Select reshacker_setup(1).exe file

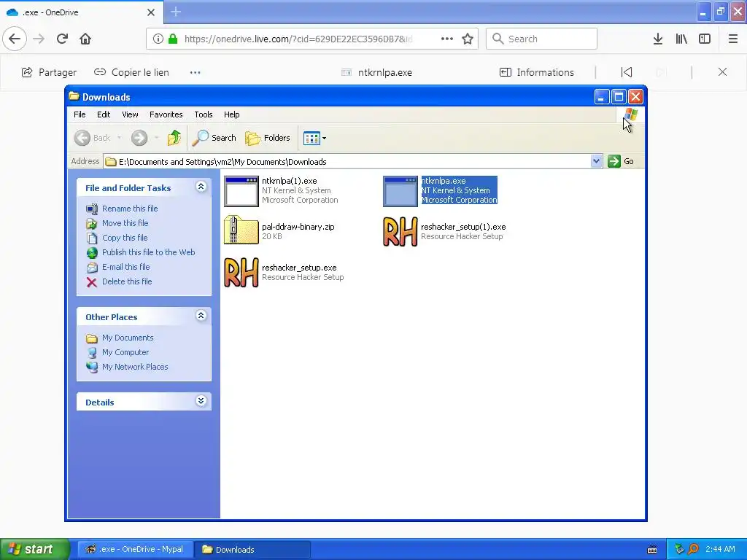(444, 231)
